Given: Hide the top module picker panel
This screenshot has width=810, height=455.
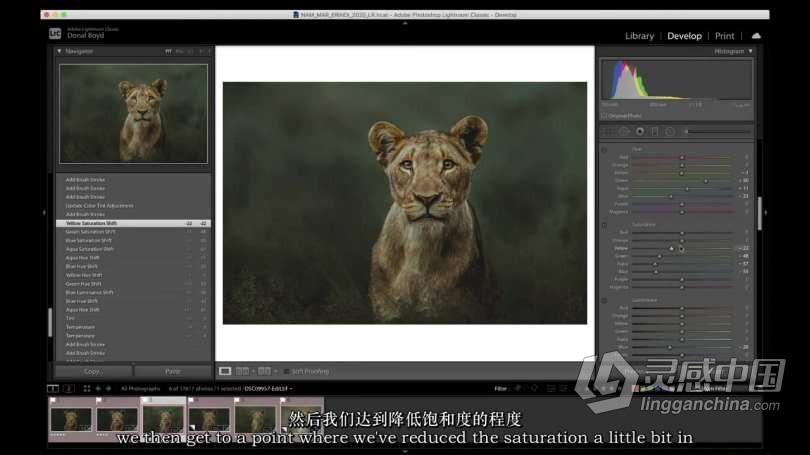Looking at the screenshot, I should (405, 23).
